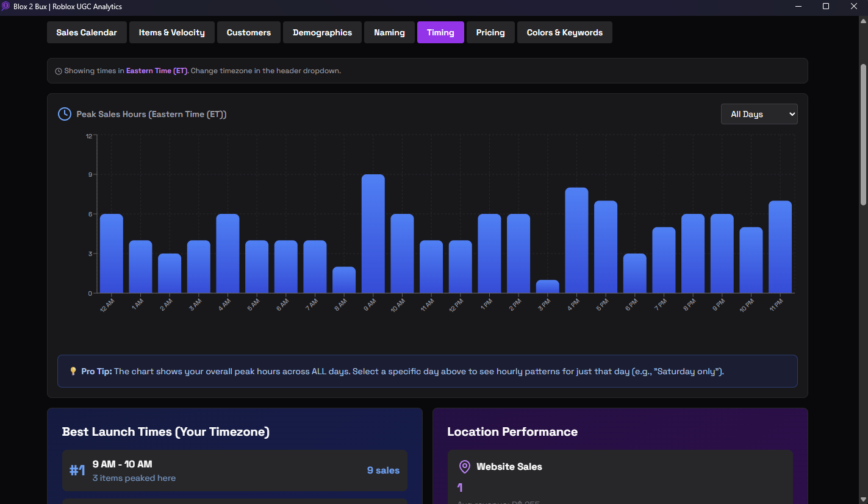Click the 6 PM bar in the chart
Image resolution: width=868 pixels, height=504 pixels.
(x=635, y=274)
